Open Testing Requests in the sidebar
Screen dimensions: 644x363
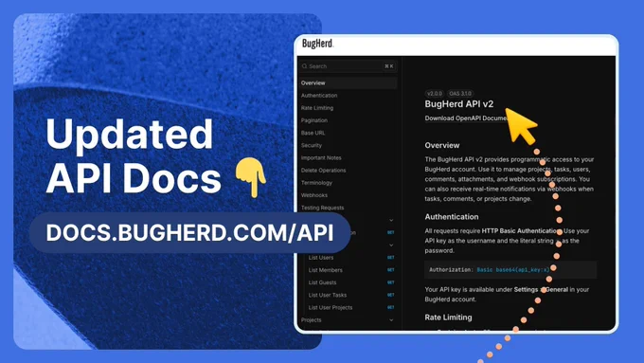point(322,208)
